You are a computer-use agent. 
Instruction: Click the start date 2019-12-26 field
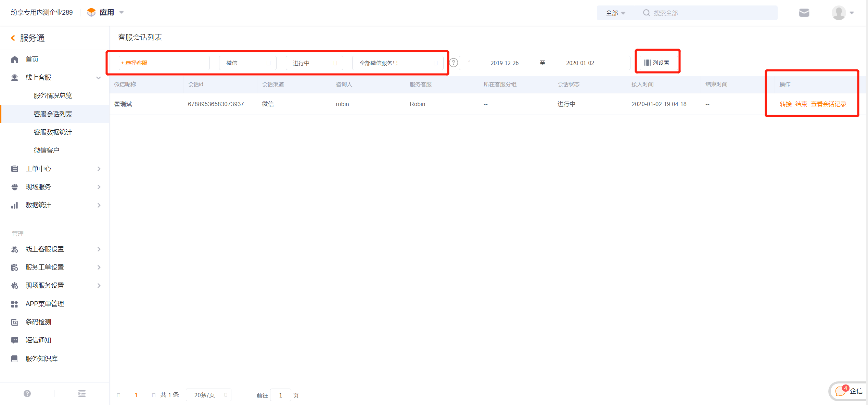[x=505, y=63]
